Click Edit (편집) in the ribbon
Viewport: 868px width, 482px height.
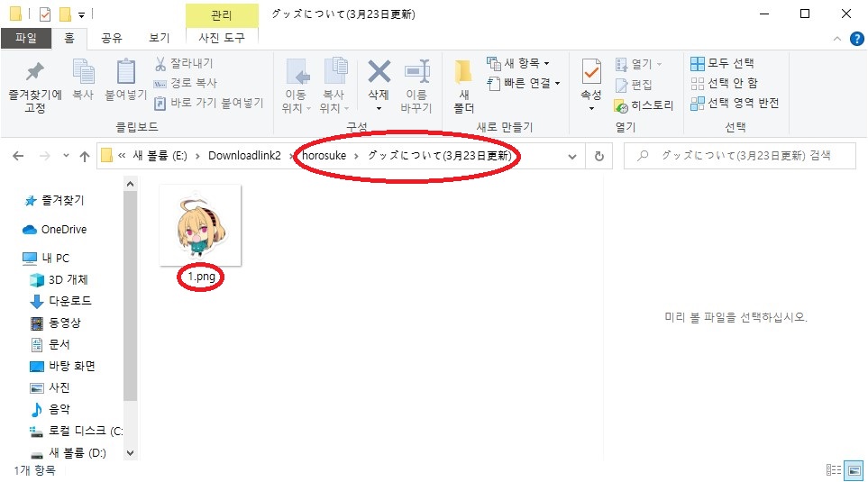click(x=634, y=85)
